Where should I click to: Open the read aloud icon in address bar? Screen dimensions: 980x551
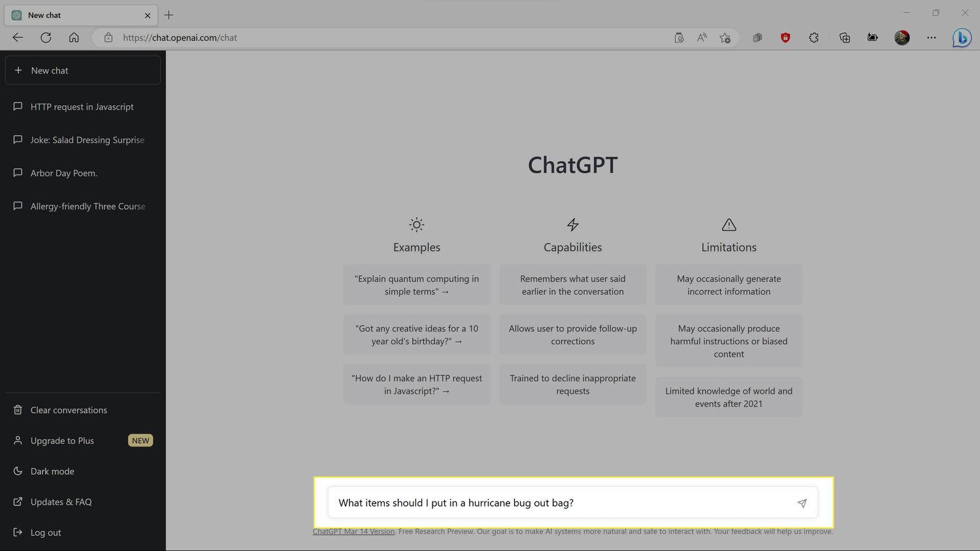[x=702, y=38]
